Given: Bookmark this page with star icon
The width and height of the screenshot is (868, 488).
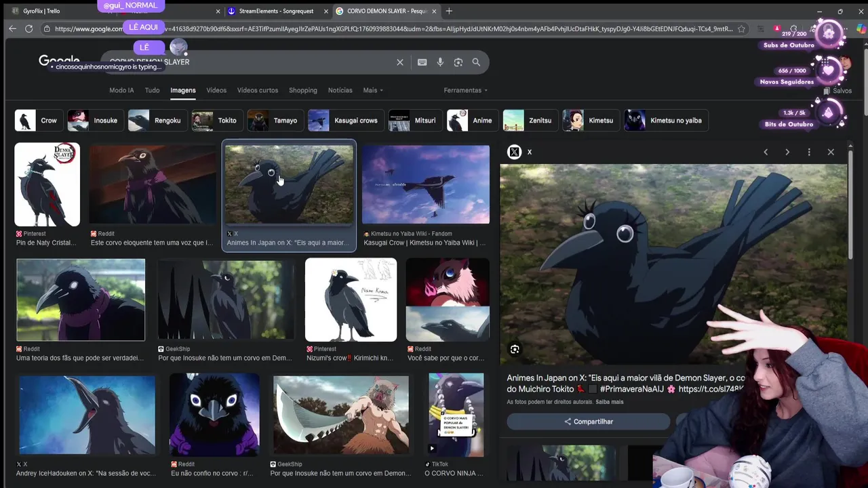Looking at the screenshot, I should click(741, 29).
